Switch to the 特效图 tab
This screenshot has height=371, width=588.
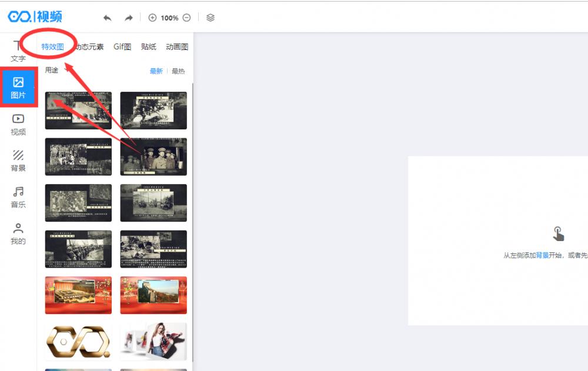pyautogui.click(x=52, y=47)
